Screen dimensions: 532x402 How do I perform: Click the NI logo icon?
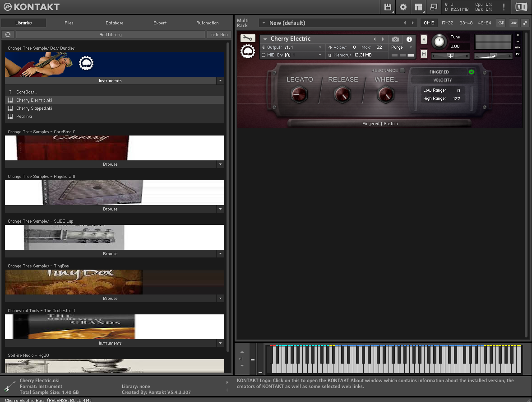[x=521, y=7]
